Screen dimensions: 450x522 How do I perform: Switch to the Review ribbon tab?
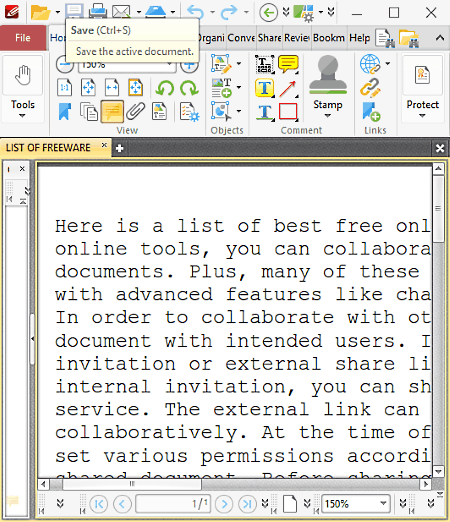[297, 38]
